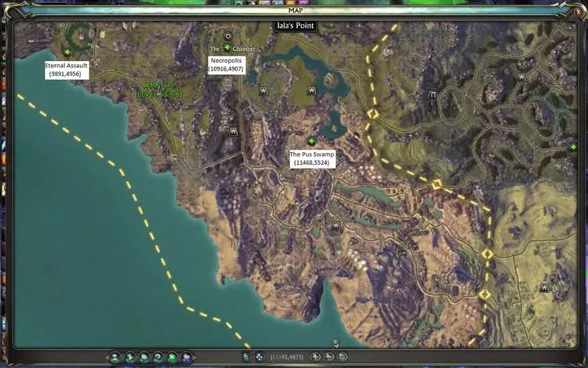
Task: Click the camp icon between the two lake arms
Action: [311, 90]
